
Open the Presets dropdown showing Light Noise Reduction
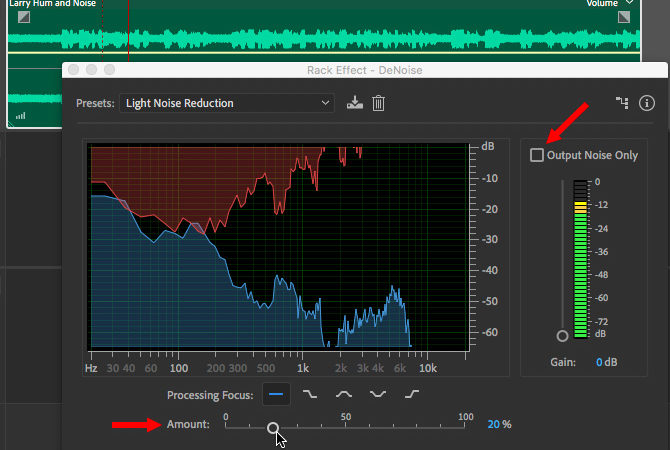pos(226,103)
